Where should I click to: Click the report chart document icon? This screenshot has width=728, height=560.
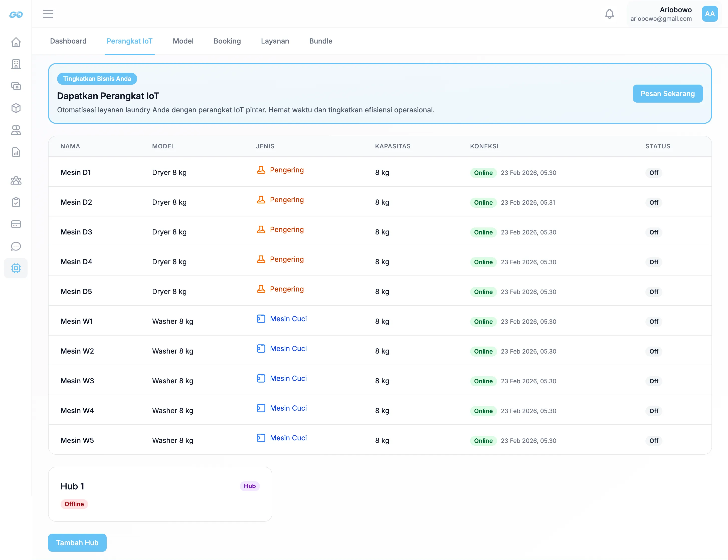click(16, 152)
